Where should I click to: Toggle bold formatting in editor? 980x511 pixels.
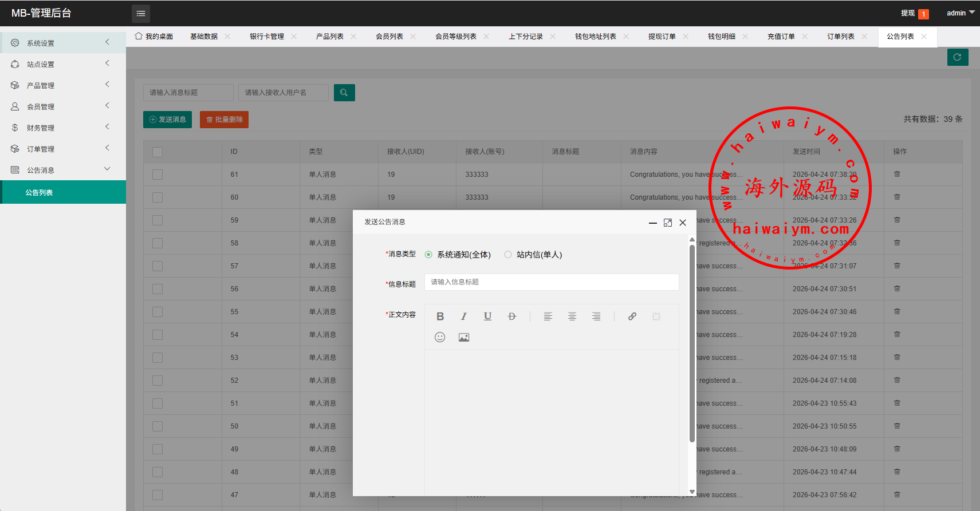[440, 316]
